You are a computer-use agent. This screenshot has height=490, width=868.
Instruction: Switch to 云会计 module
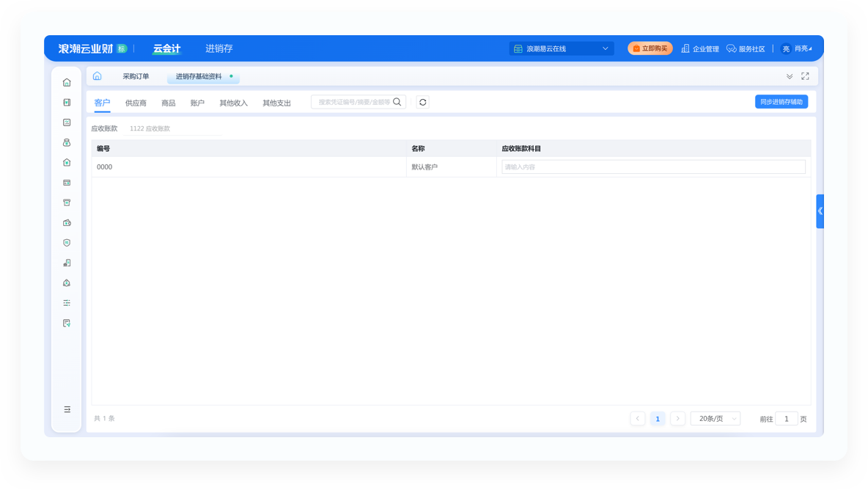click(x=166, y=48)
